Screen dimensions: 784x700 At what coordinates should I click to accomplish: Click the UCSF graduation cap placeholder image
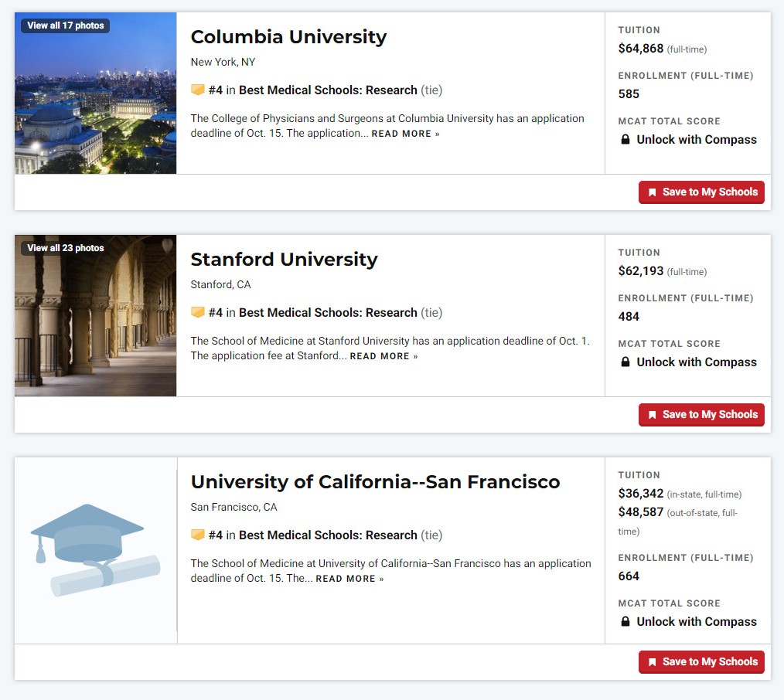96,550
